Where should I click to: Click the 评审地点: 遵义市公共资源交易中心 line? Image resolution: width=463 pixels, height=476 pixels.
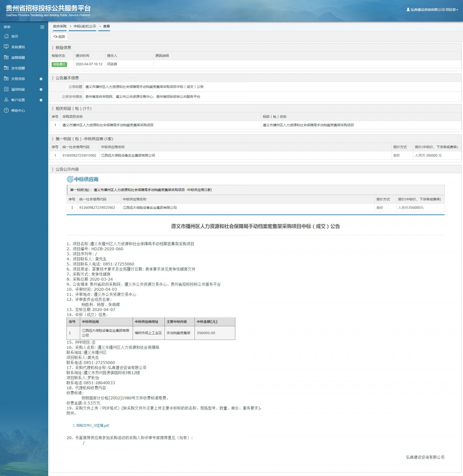coord(101,294)
